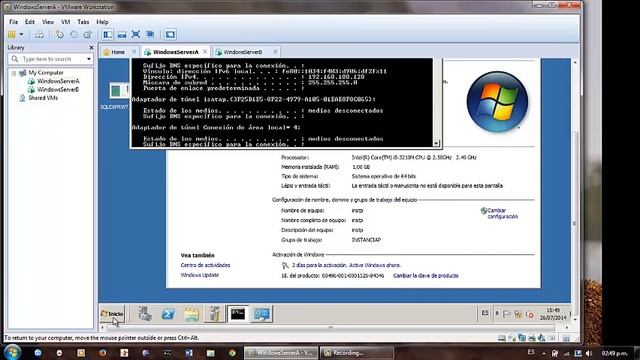The image size is (640, 360).
Task: Toggle the library sidebar view icon
Action: coord(108,35)
